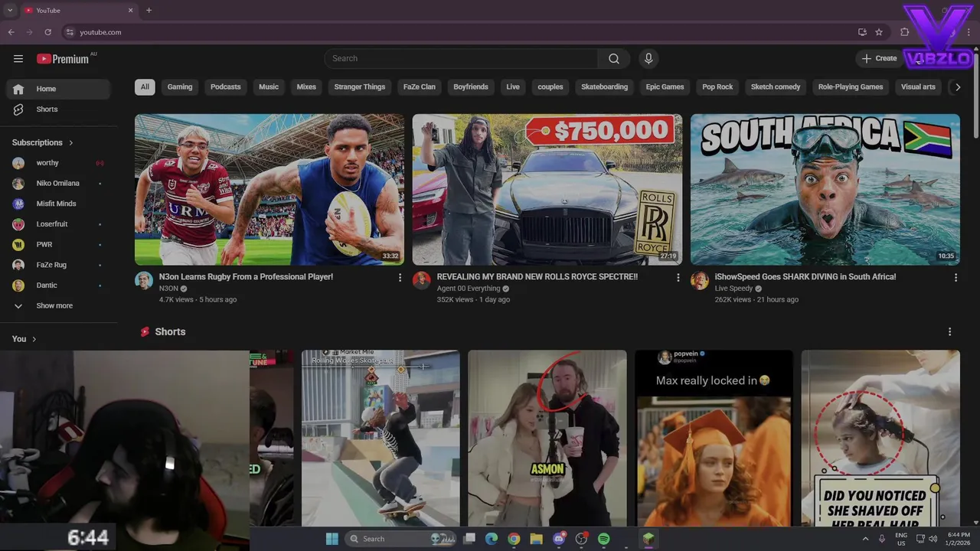Start voice search with the microphone icon
Screen dimensions: 980x551
point(648,59)
